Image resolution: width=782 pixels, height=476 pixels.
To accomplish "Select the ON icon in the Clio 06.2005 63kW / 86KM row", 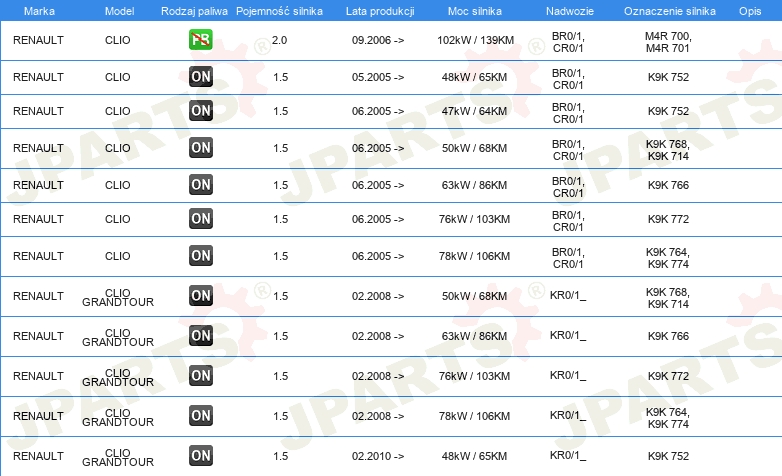I will pyautogui.click(x=201, y=185).
